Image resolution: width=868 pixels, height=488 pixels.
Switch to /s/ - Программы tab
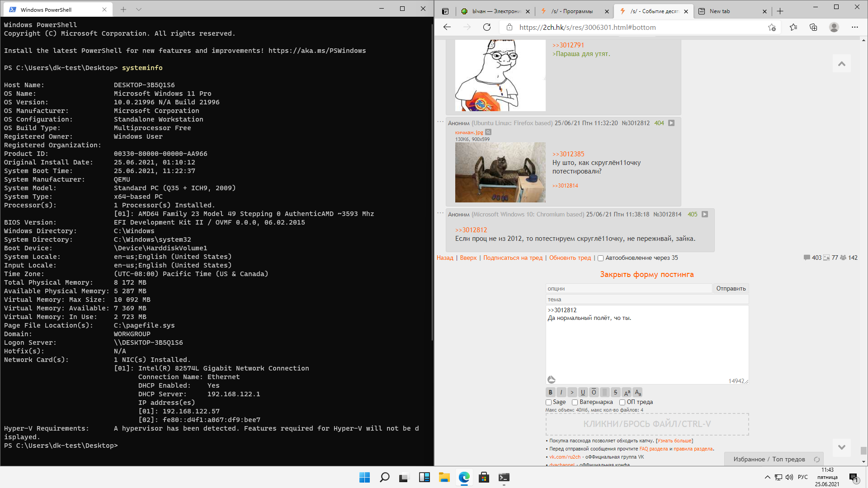pyautogui.click(x=574, y=11)
